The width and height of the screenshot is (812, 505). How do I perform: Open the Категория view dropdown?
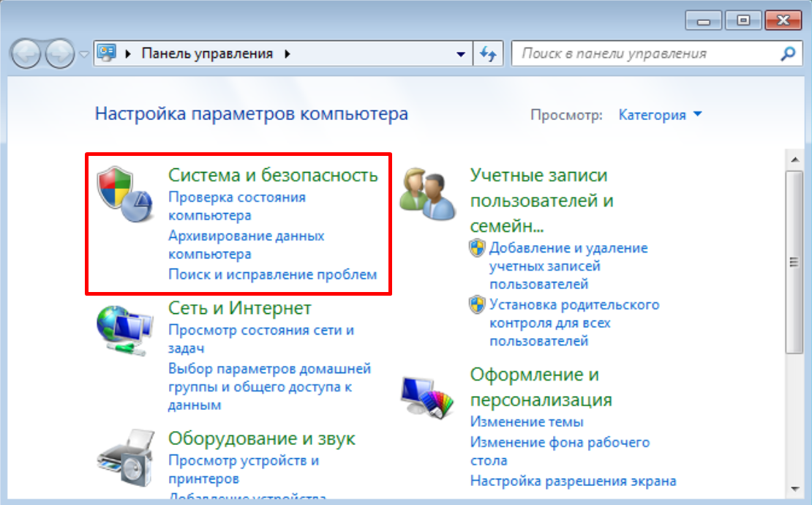(x=660, y=115)
